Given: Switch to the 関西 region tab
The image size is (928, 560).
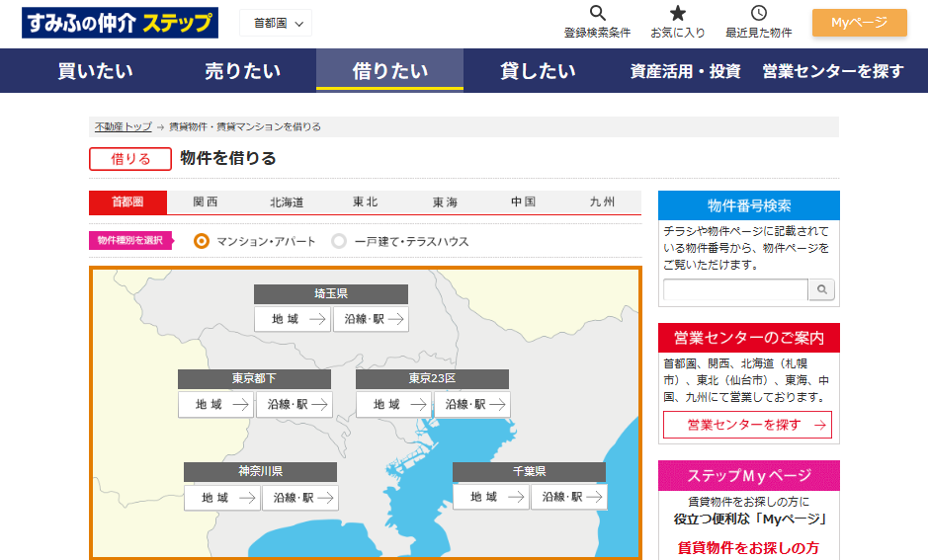Looking at the screenshot, I should (x=206, y=202).
